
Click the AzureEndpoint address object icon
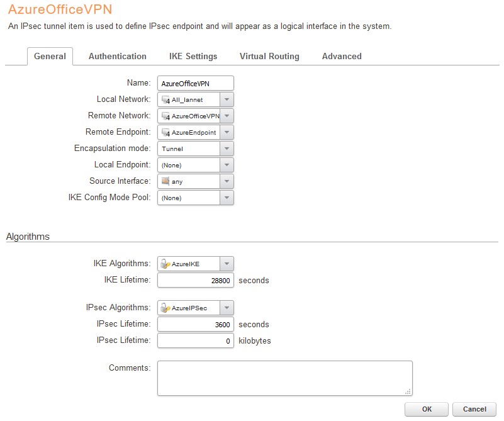165,132
